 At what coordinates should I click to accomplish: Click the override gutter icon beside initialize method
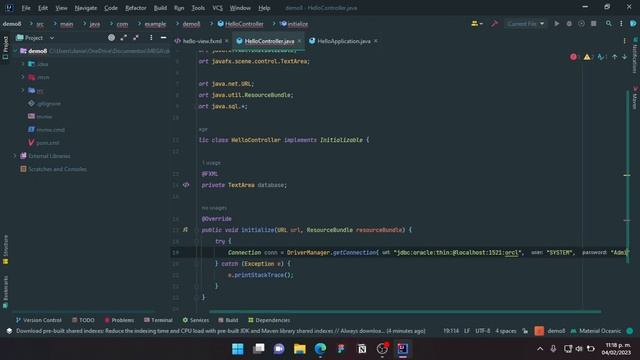[185, 230]
